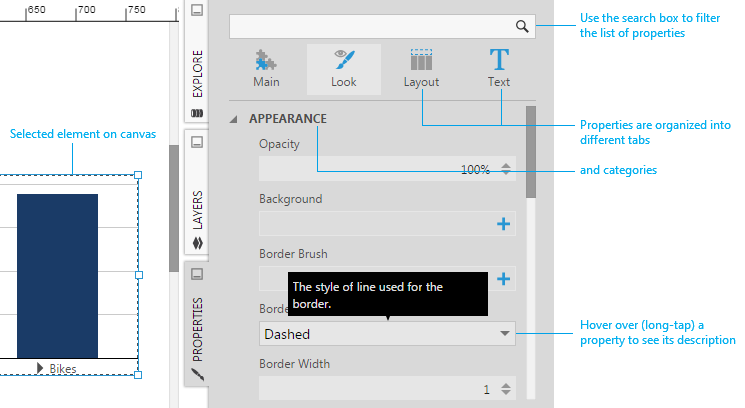
Task: Adjust the Border Width stepper arrows
Action: click(506, 389)
